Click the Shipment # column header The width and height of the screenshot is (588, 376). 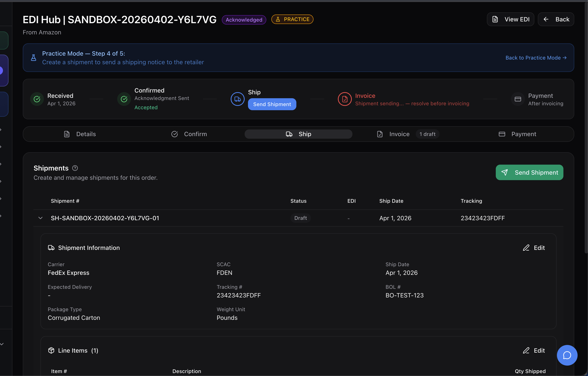[65, 201]
